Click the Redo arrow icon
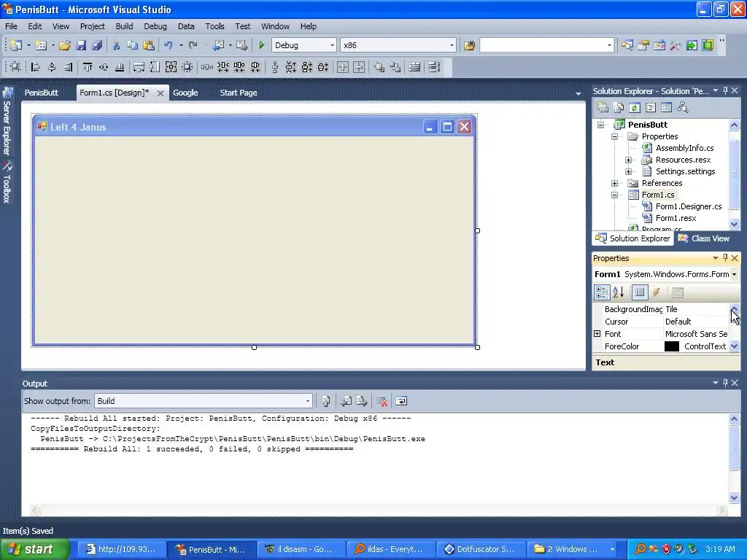 coord(193,45)
